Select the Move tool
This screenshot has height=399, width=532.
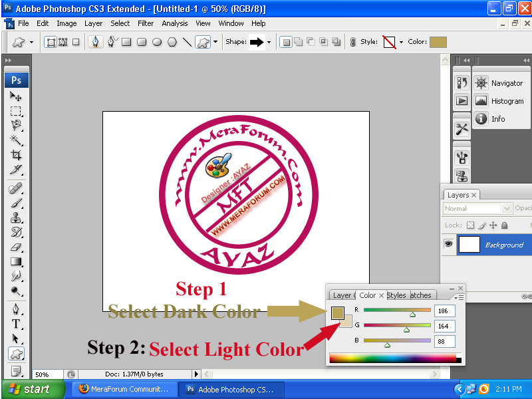tap(15, 96)
